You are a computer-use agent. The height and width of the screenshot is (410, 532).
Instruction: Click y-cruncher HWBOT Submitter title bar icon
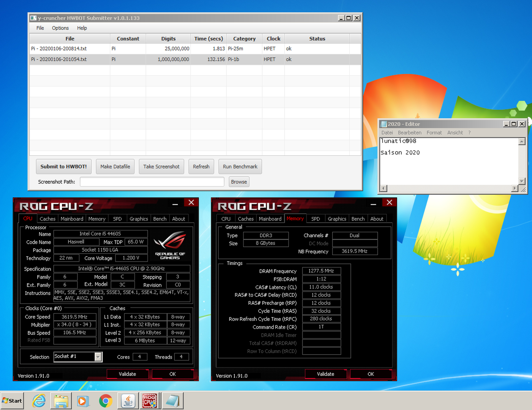(x=33, y=18)
